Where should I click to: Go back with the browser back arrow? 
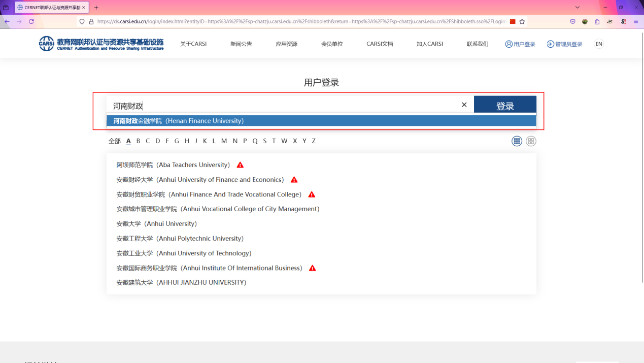(7, 21)
